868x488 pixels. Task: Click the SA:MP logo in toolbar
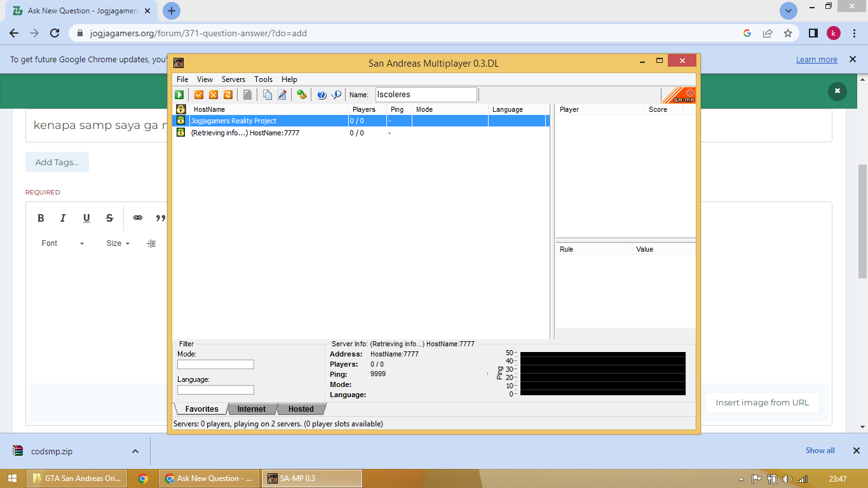click(x=679, y=95)
